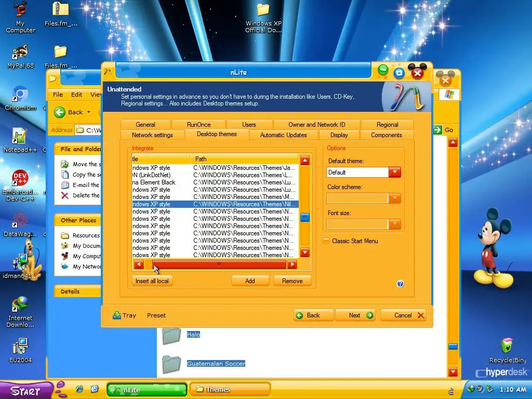Screen dimensions: 532x399
Task: Click the second quick launch icon in taskbar
Action: tap(95, 389)
